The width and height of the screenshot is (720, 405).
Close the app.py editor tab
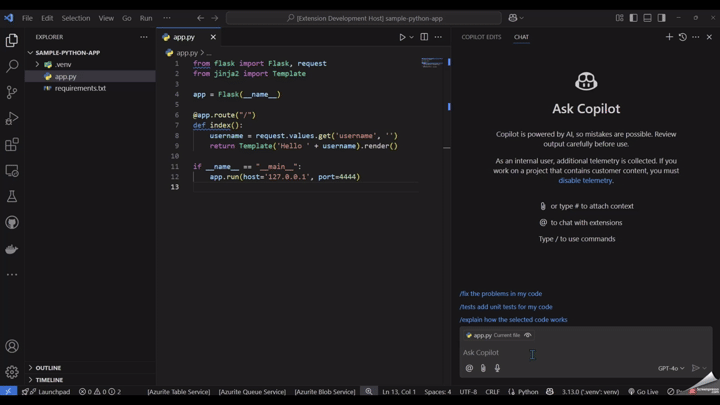point(213,37)
